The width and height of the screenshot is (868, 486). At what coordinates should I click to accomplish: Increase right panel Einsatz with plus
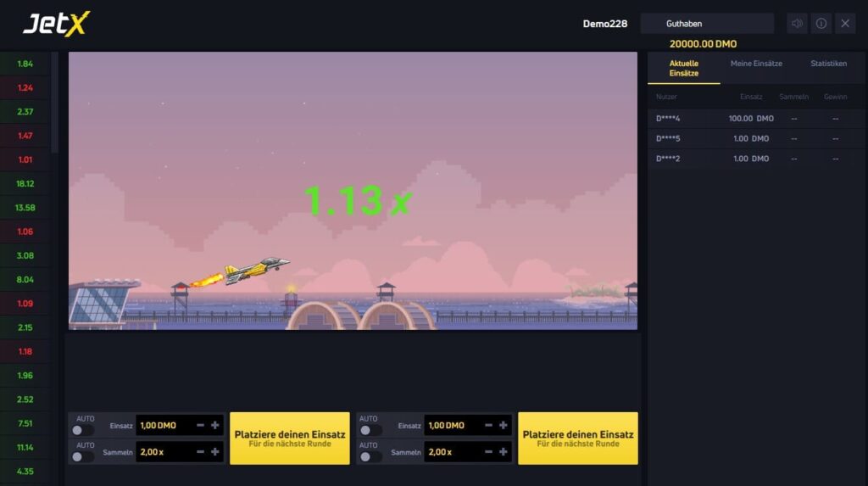coord(504,425)
